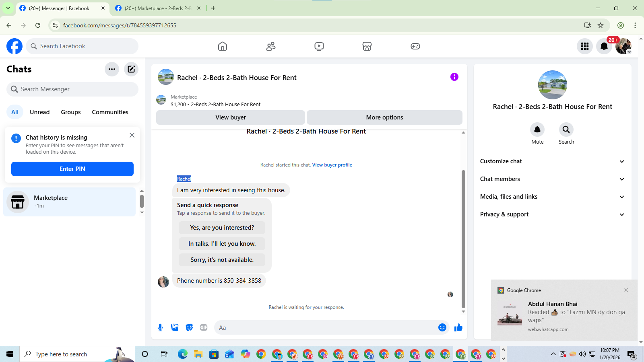644x362 pixels.
Task: Open a new browser tab
Action: coord(213,8)
